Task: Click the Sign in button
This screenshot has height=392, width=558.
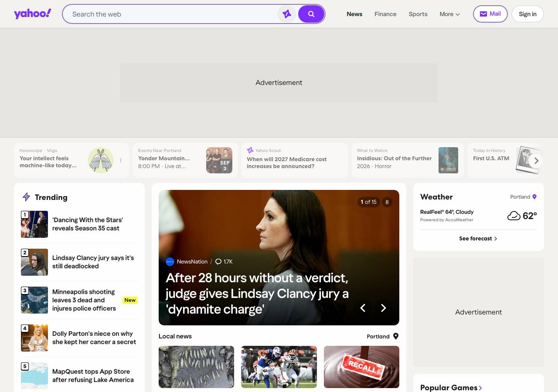Action: tap(527, 14)
